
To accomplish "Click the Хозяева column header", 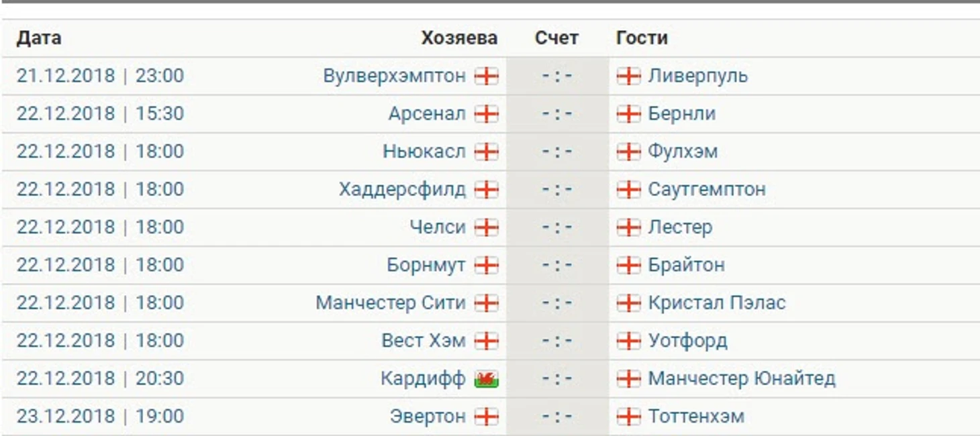I will pyautogui.click(x=459, y=38).
